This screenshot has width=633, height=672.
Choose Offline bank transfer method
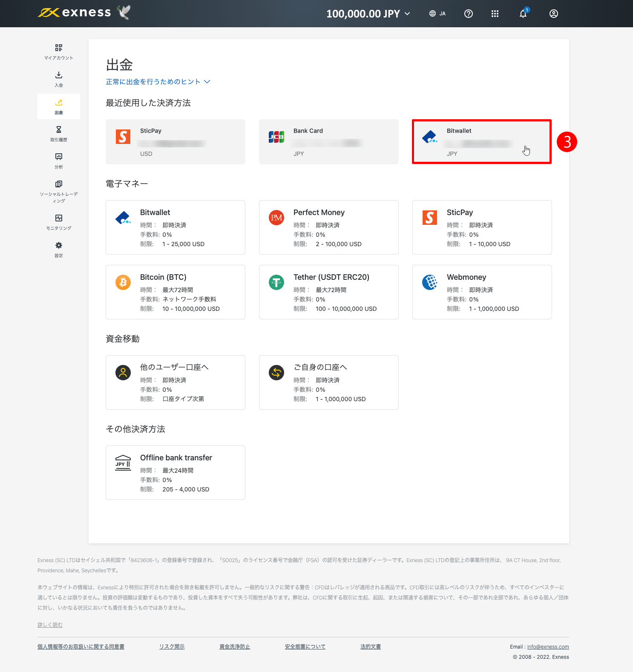[x=176, y=473]
